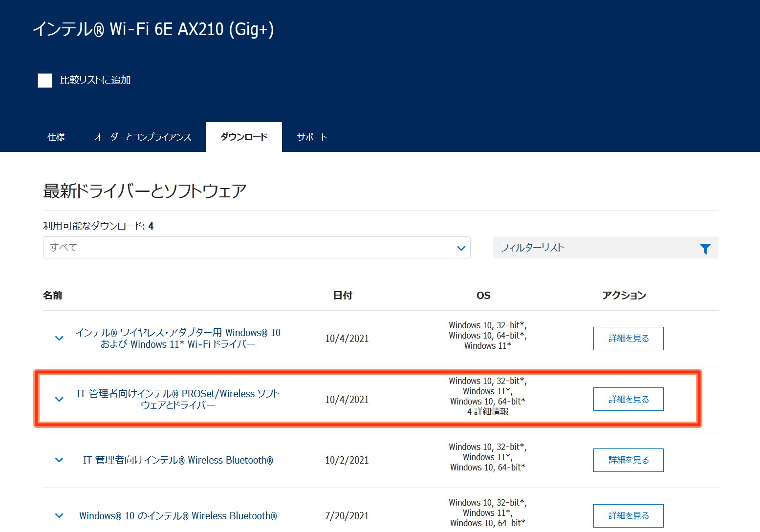The image size is (760, 532).
Task: Expand the Wi-Fi ドライバー row chevron
Action: pyautogui.click(x=59, y=339)
